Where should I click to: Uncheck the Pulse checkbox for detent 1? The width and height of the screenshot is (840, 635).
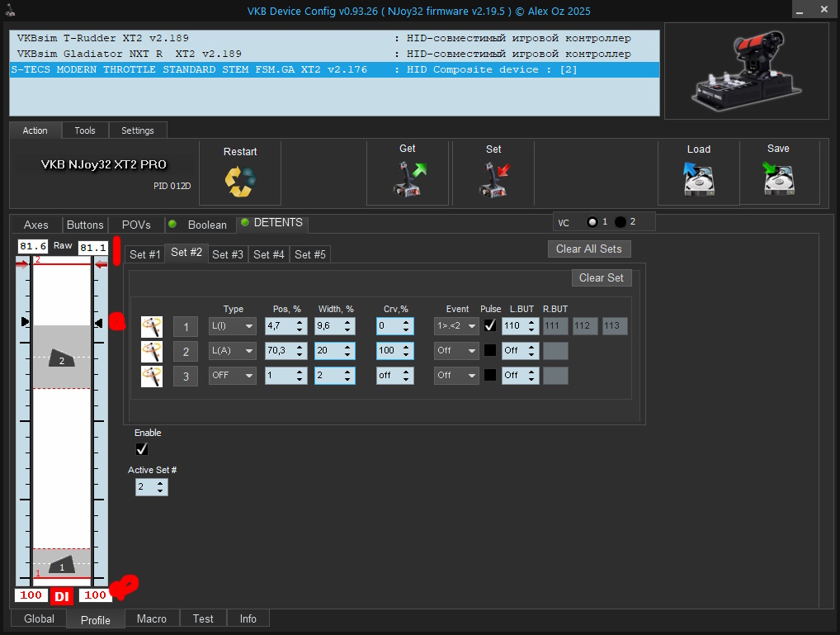(x=490, y=326)
